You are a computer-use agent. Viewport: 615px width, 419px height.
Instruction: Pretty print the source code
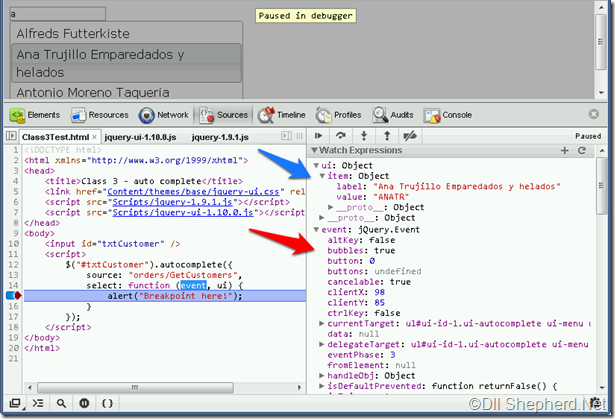(107, 403)
